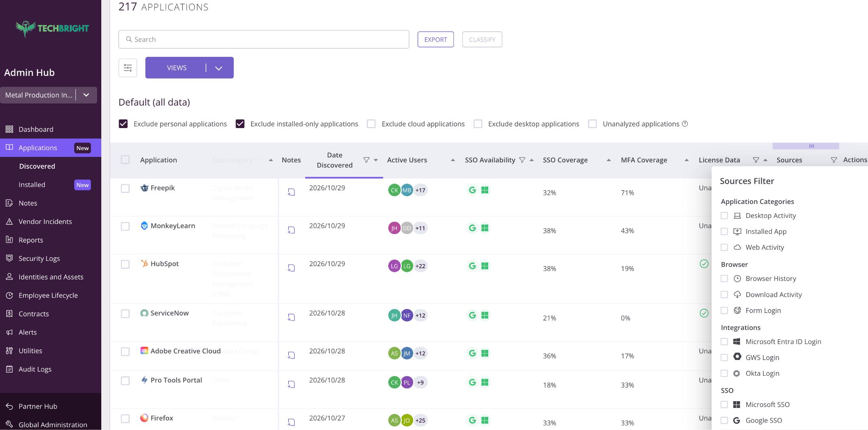
Task: Open the filter settings icon button
Action: pyautogui.click(x=128, y=68)
